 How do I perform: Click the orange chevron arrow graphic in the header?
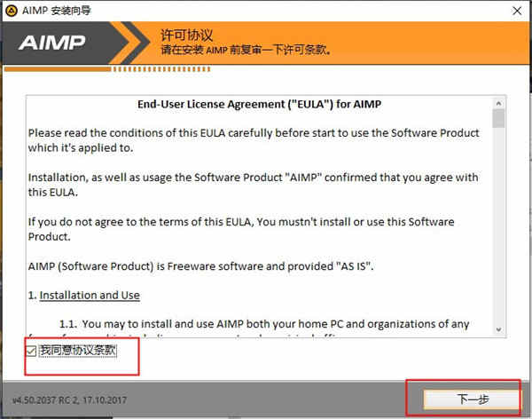[x=131, y=43]
